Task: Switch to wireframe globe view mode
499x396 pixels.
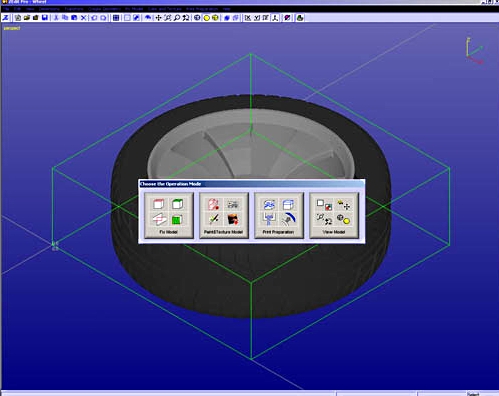Action: tap(197, 18)
